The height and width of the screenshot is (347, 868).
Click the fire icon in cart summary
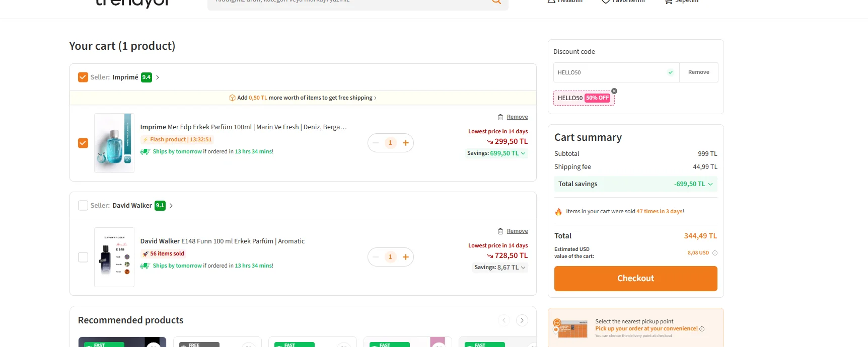(x=558, y=212)
